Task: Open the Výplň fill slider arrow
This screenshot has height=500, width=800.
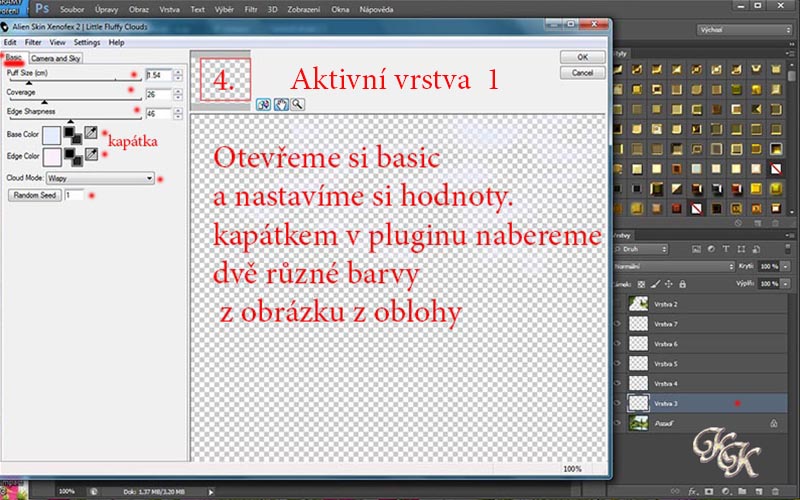Action: [786, 283]
